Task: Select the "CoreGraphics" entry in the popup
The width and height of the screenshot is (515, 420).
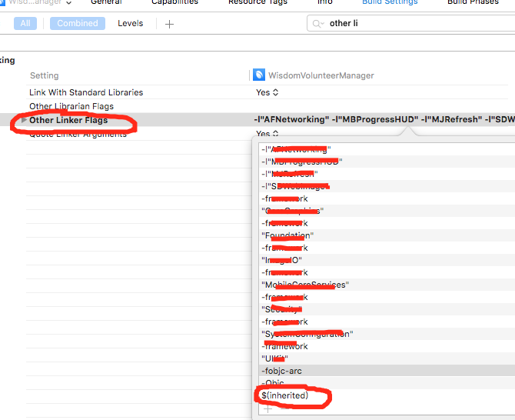Action: 387,211
